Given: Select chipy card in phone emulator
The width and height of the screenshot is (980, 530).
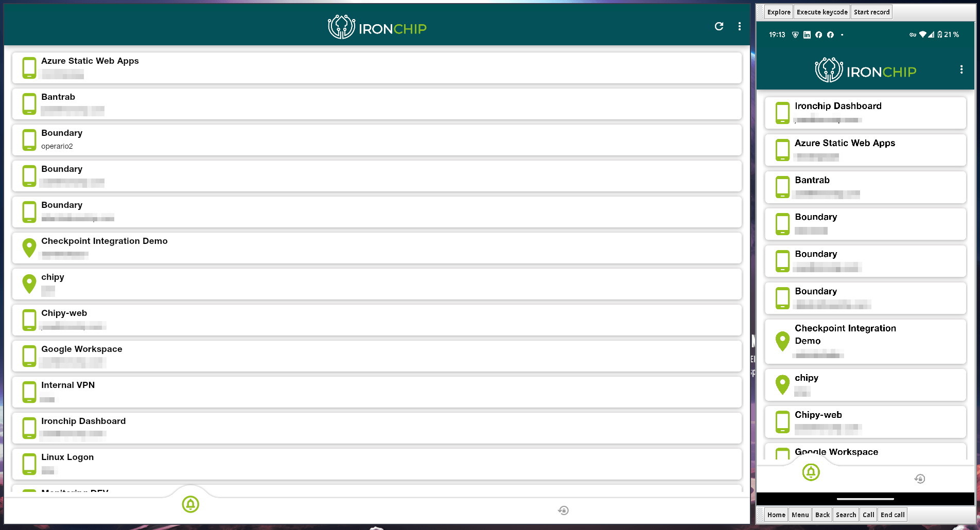Looking at the screenshot, I should pos(865,385).
